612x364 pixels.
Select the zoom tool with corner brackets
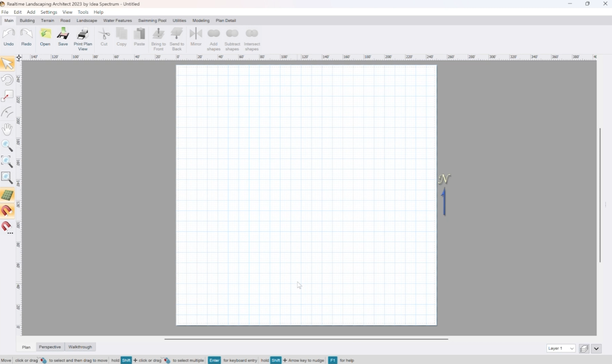pos(7,162)
